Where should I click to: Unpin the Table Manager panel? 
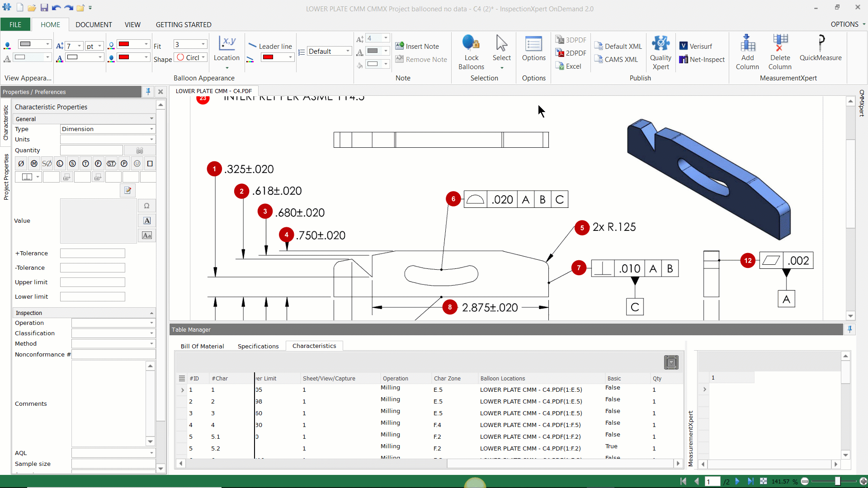850,329
